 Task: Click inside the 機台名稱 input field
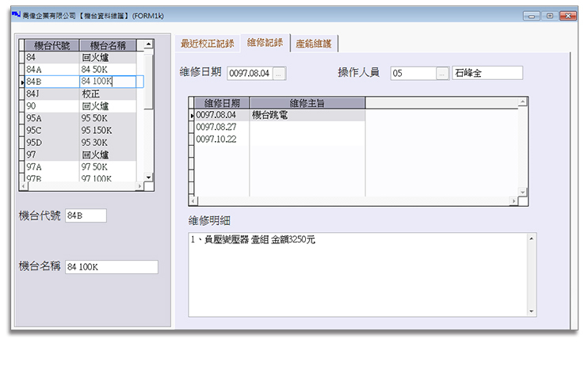click(x=112, y=267)
